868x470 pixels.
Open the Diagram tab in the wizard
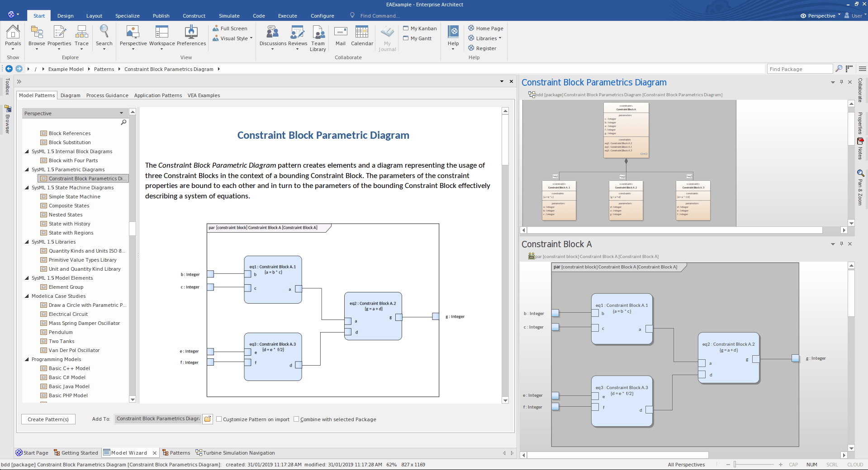pos(71,95)
